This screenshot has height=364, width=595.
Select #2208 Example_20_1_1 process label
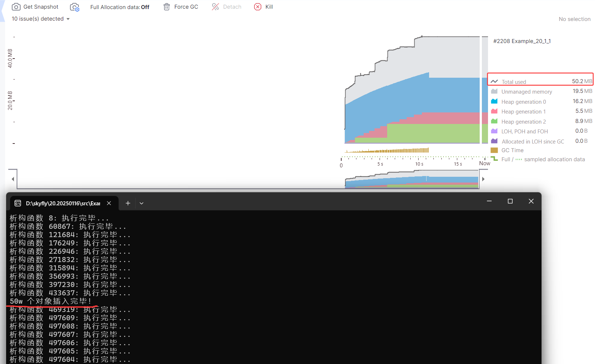coord(522,41)
